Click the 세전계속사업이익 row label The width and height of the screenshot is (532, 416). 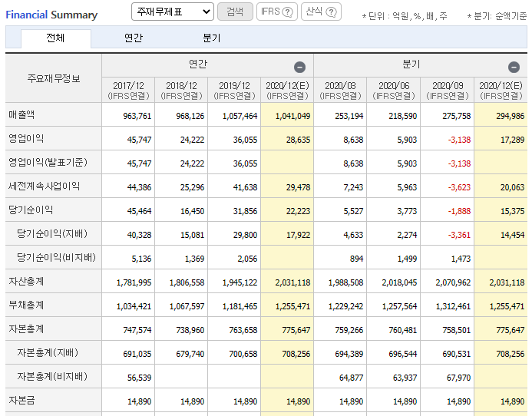44,186
